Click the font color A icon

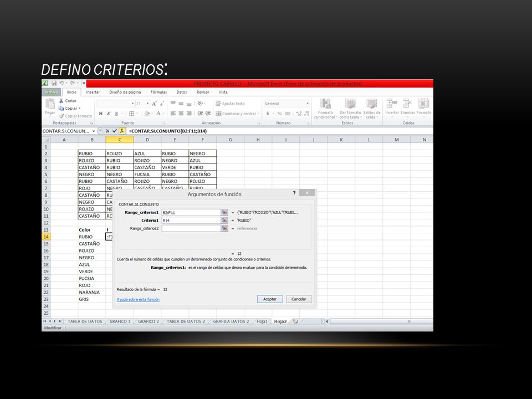pos(158,114)
